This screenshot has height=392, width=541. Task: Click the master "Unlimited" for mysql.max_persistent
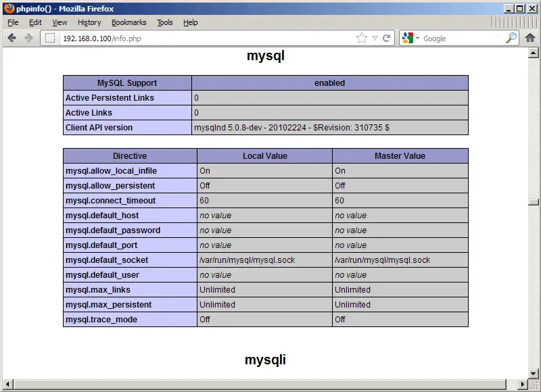tap(352, 304)
